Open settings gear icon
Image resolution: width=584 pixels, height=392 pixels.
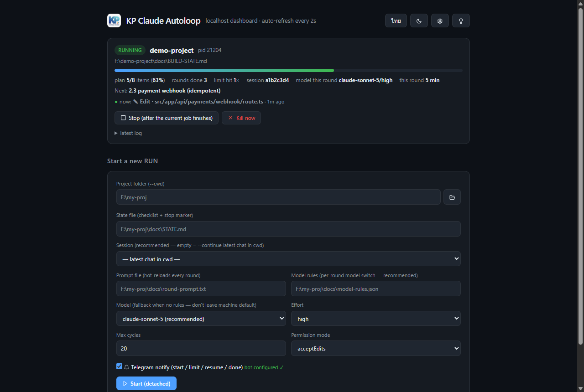pyautogui.click(x=440, y=21)
